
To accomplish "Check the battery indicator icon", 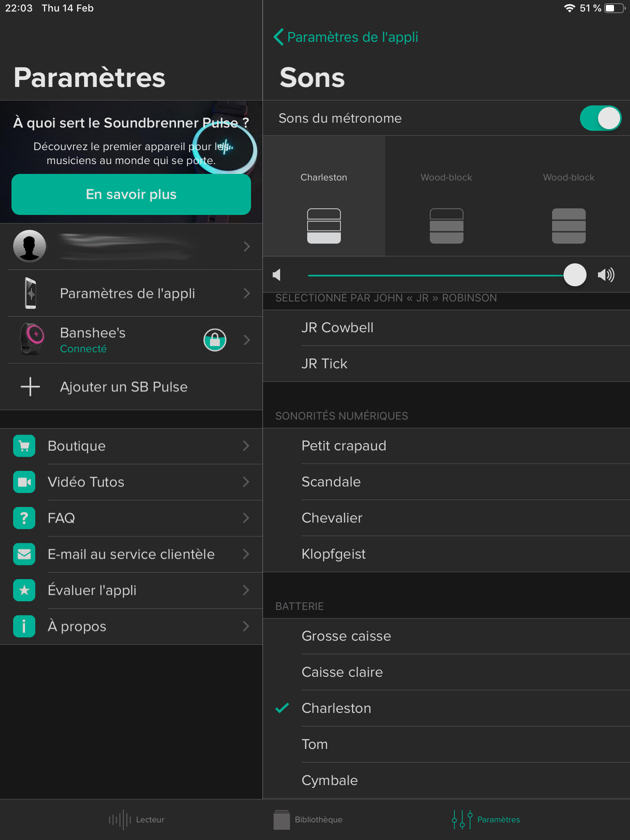I will pyautogui.click(x=615, y=8).
